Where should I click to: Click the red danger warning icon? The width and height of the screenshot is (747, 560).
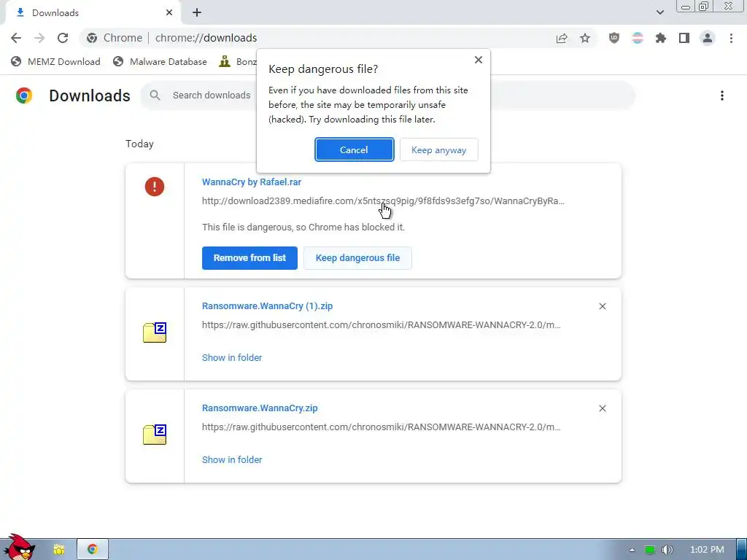[155, 187]
